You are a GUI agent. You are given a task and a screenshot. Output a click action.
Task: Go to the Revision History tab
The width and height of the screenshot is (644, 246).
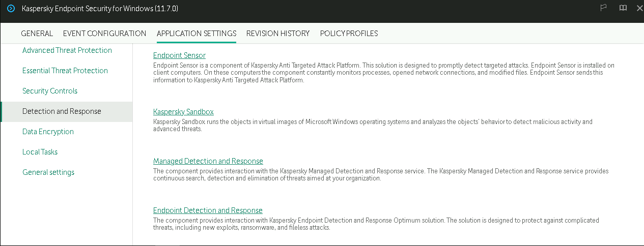(278, 34)
